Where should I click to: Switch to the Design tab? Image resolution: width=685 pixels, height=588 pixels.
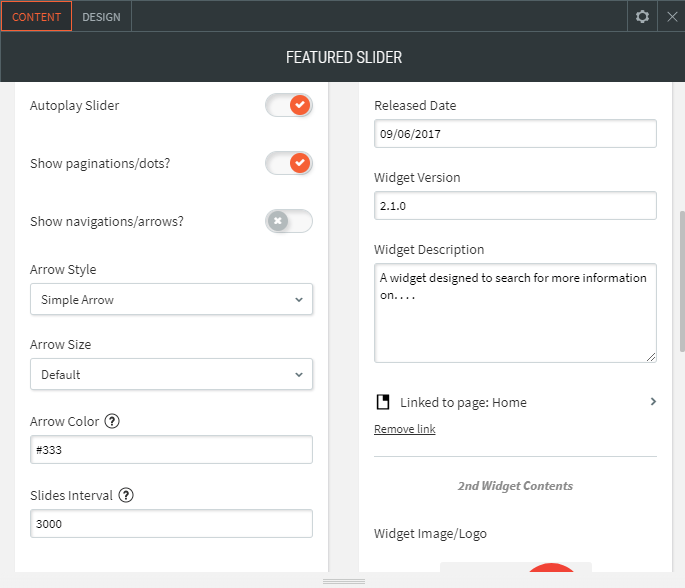pyautogui.click(x=101, y=17)
